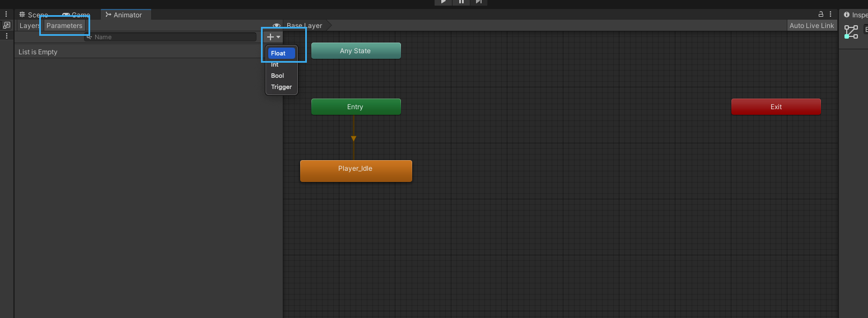Choose Trigger from the parameter type menu

click(x=281, y=87)
